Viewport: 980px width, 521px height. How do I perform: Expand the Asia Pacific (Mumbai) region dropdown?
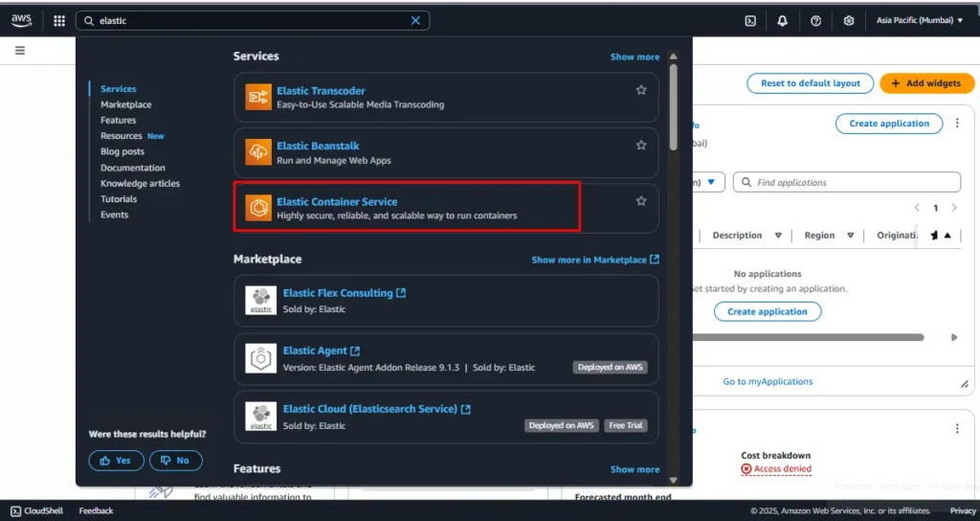920,21
